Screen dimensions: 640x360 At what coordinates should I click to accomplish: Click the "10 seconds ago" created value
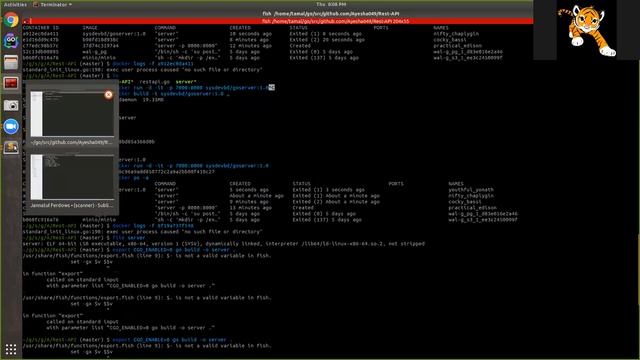click(251, 34)
